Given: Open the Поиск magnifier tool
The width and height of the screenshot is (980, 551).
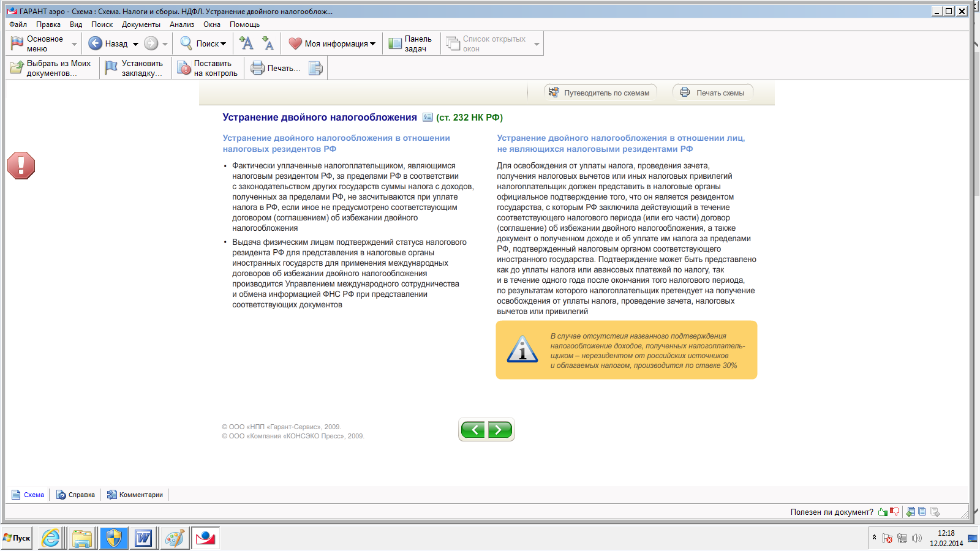Looking at the screenshot, I should 203,43.
